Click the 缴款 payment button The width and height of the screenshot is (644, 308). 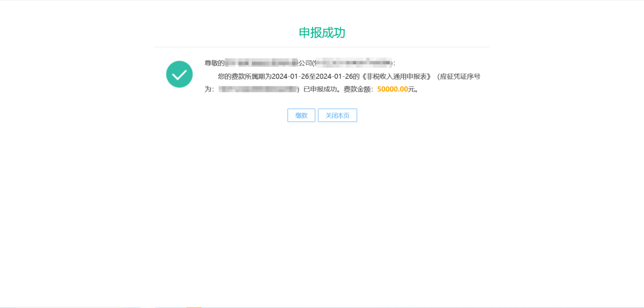(x=301, y=116)
